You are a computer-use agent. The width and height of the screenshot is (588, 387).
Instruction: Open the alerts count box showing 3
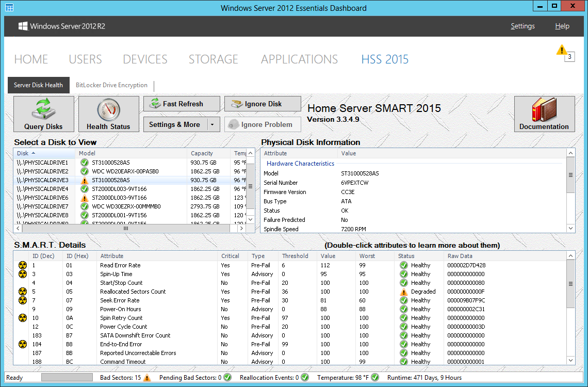coord(569,57)
